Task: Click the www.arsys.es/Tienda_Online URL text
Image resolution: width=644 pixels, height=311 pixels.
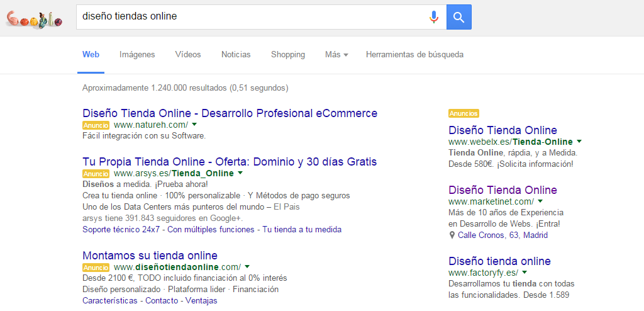Action: (x=174, y=173)
